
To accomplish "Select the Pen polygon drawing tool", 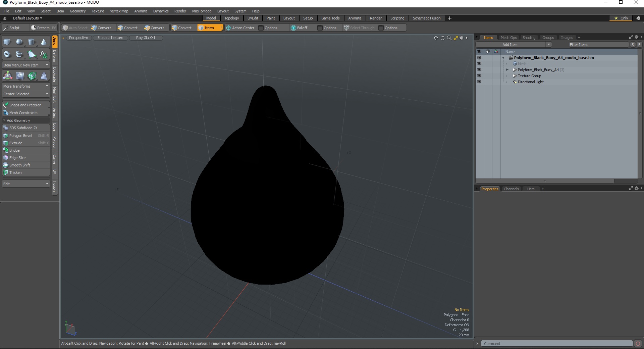I will (x=32, y=54).
